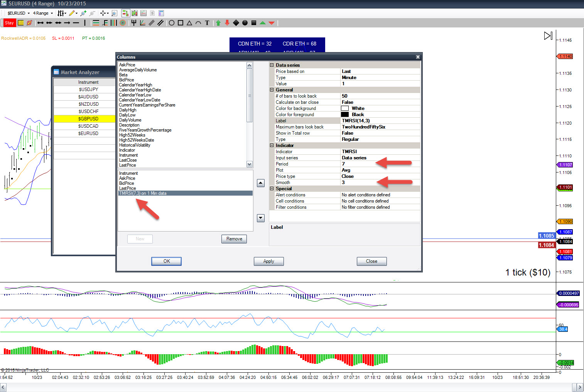584x392 pixels.
Task: Toggle the Chart Trader panel icon
Action: [x=126, y=13]
